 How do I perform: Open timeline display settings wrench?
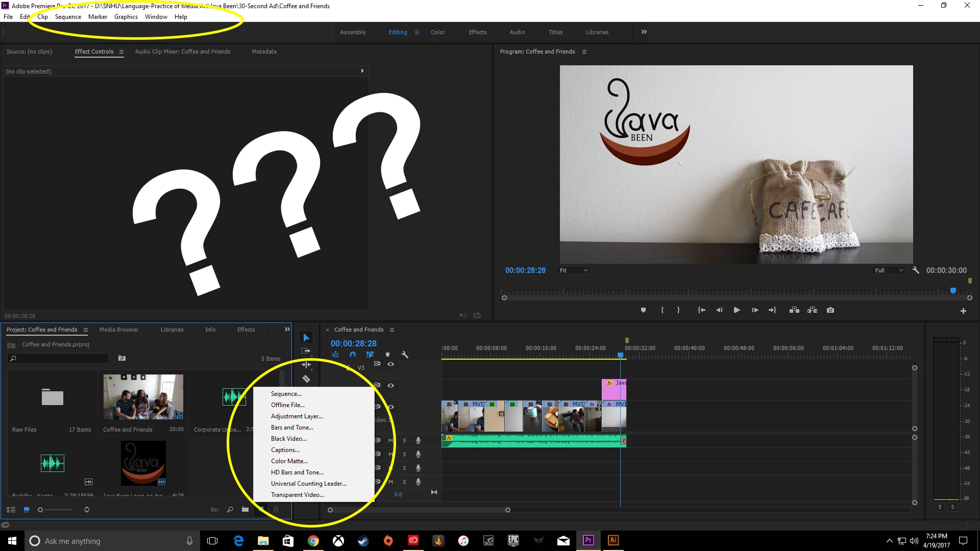405,355
